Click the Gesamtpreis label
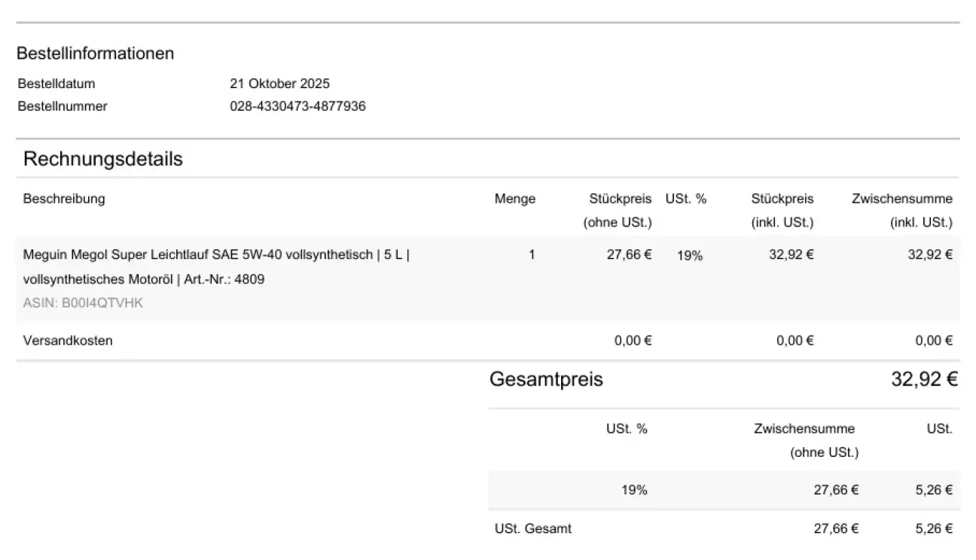This screenshot has width=976, height=560. [546, 379]
